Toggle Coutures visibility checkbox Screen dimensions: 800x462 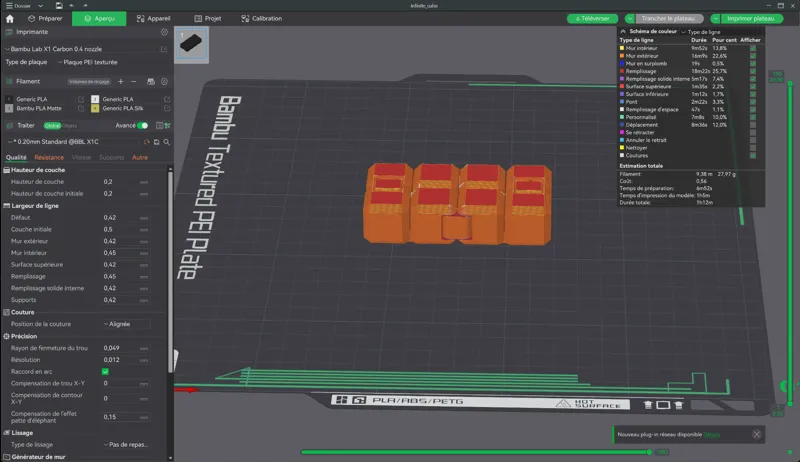coord(753,155)
